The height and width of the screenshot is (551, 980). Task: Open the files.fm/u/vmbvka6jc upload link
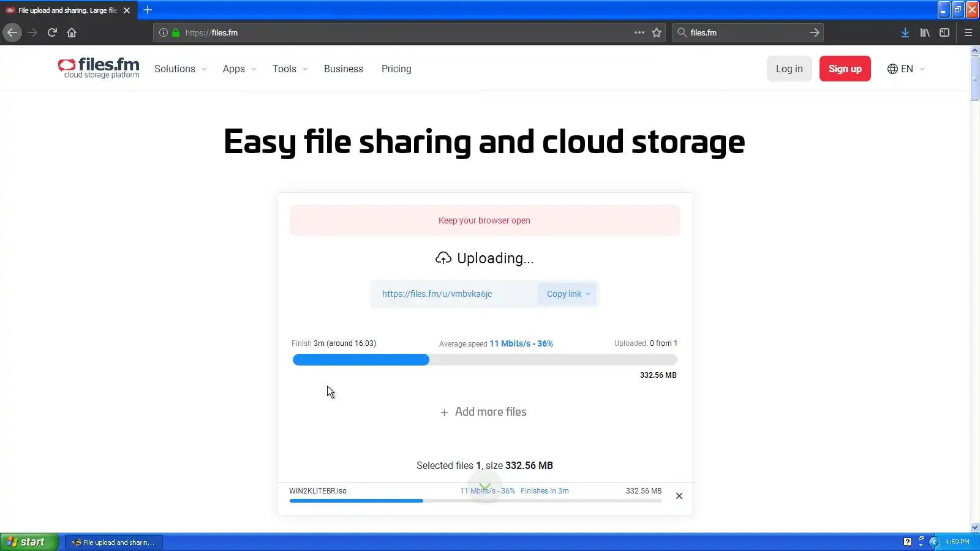(x=437, y=294)
